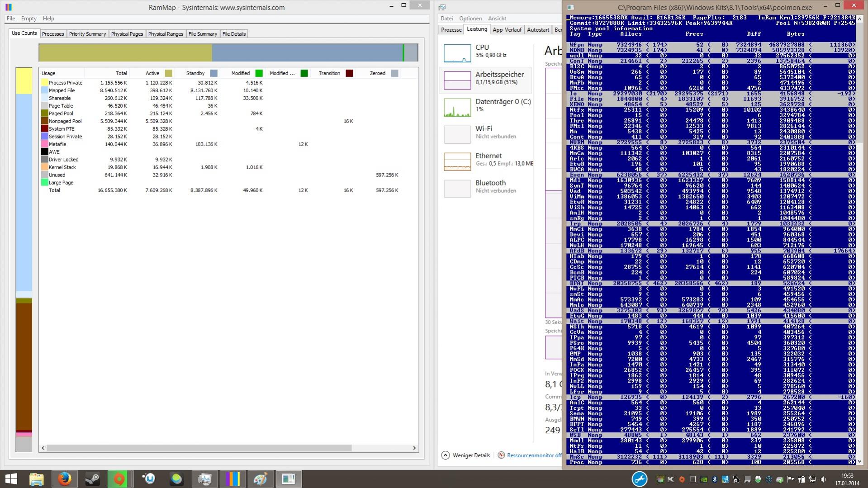Open the Help menu in RamMap
868x488 pixels.
point(48,19)
